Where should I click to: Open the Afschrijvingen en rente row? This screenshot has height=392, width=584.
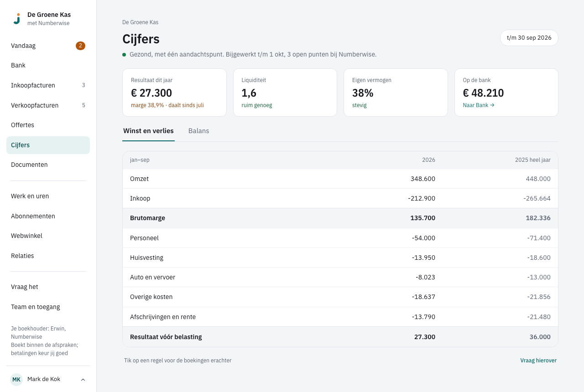340,317
